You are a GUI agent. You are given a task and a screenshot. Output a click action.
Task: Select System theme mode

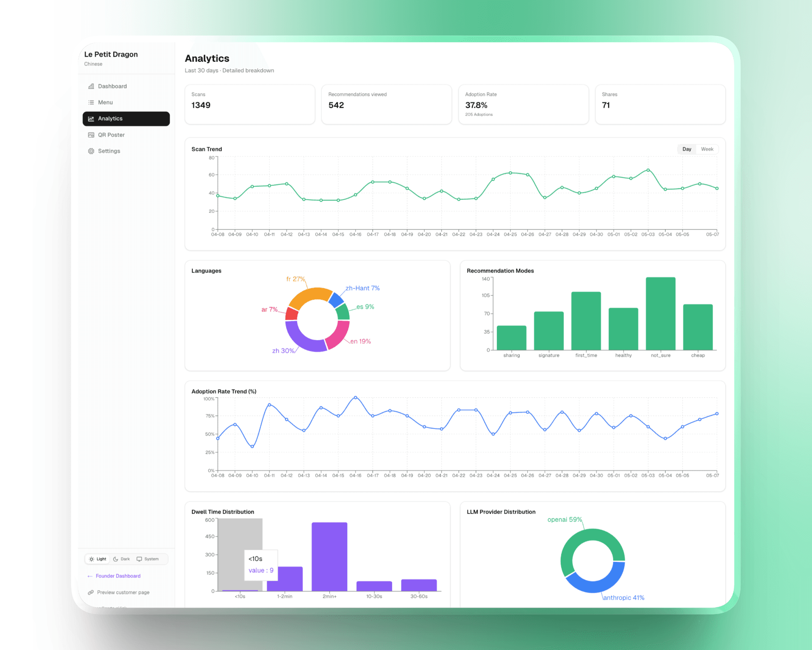148,559
